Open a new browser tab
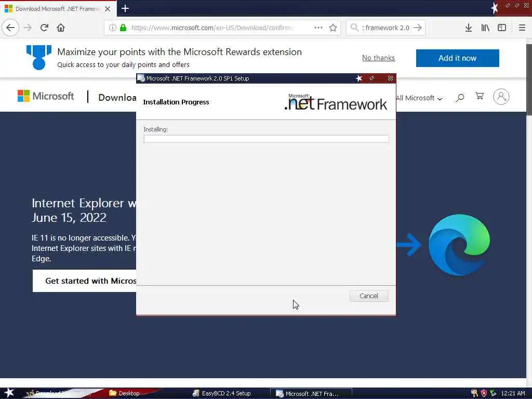The image size is (532, 399). point(125,8)
